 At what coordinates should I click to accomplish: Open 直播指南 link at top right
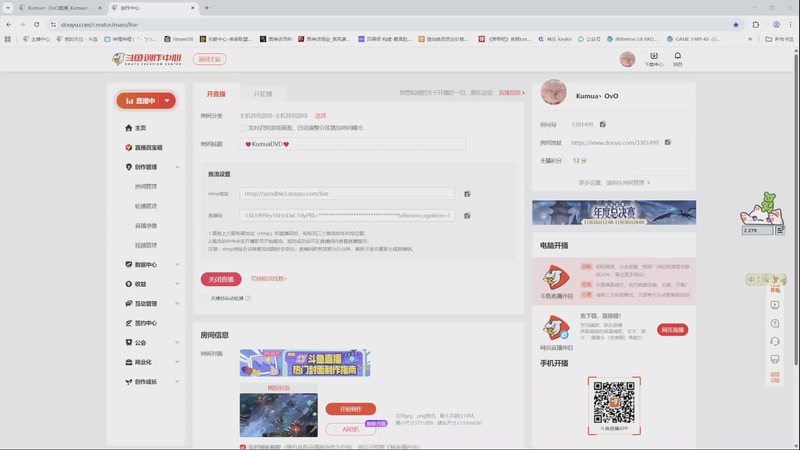point(511,93)
